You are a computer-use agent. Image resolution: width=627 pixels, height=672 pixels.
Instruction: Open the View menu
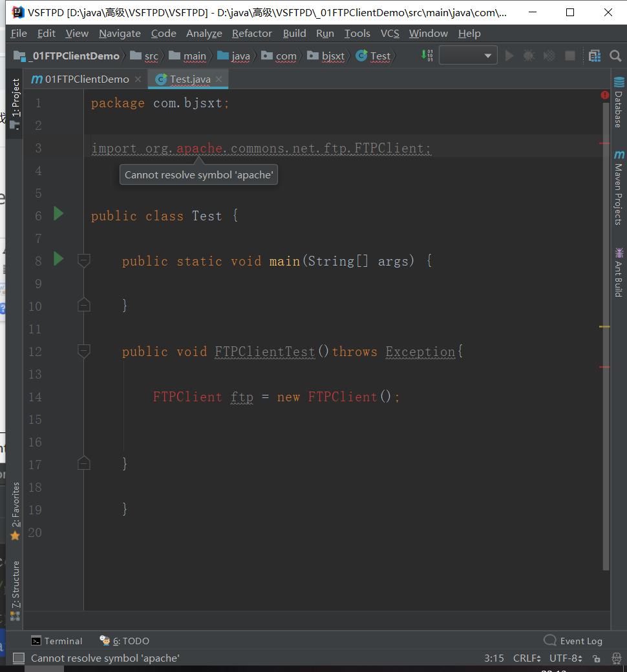pyautogui.click(x=77, y=34)
